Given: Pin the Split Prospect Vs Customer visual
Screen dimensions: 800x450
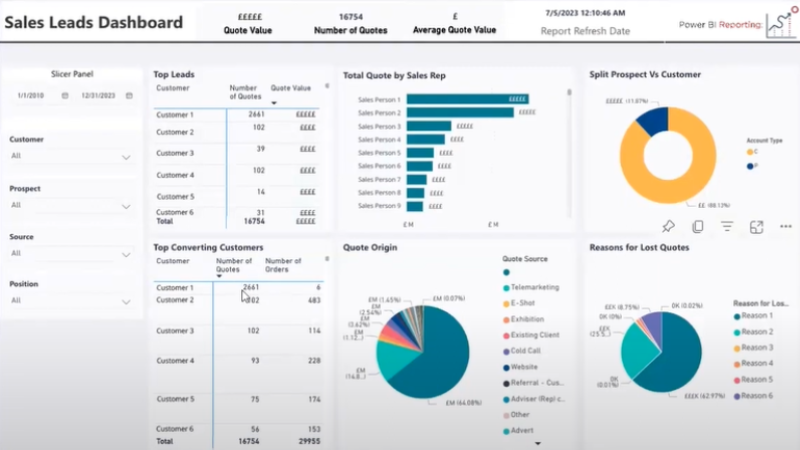Looking at the screenshot, I should (668, 226).
